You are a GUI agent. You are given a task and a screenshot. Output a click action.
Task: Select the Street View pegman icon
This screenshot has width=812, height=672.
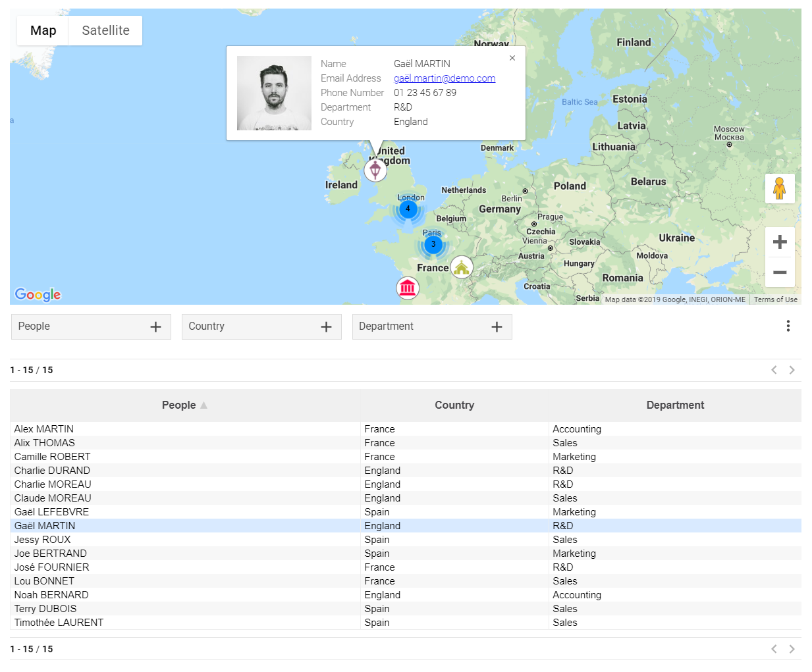(x=779, y=189)
